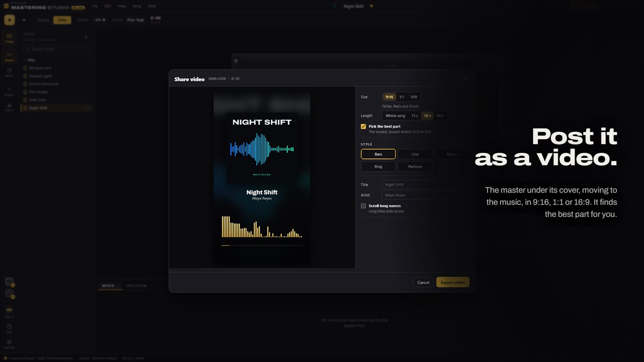Viewport: 644px width, 362px height.
Task: Click the main Play button
Action: coord(10,20)
